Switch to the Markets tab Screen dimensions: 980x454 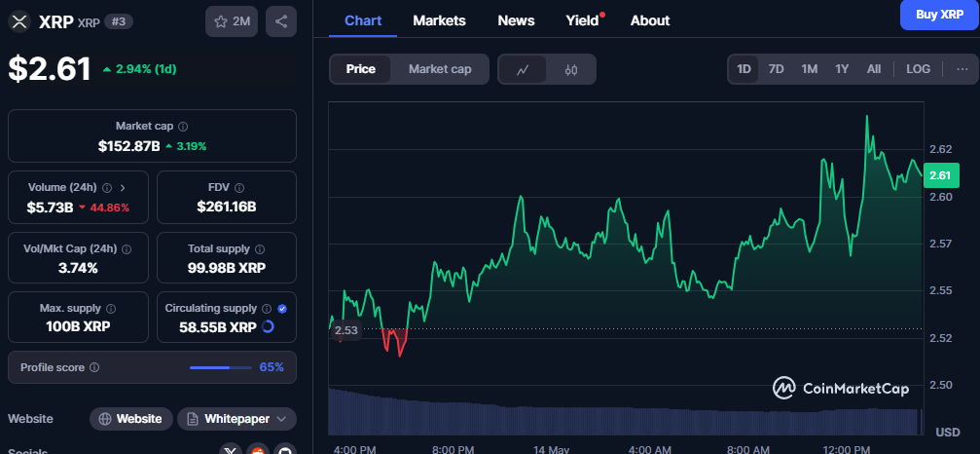tap(439, 20)
